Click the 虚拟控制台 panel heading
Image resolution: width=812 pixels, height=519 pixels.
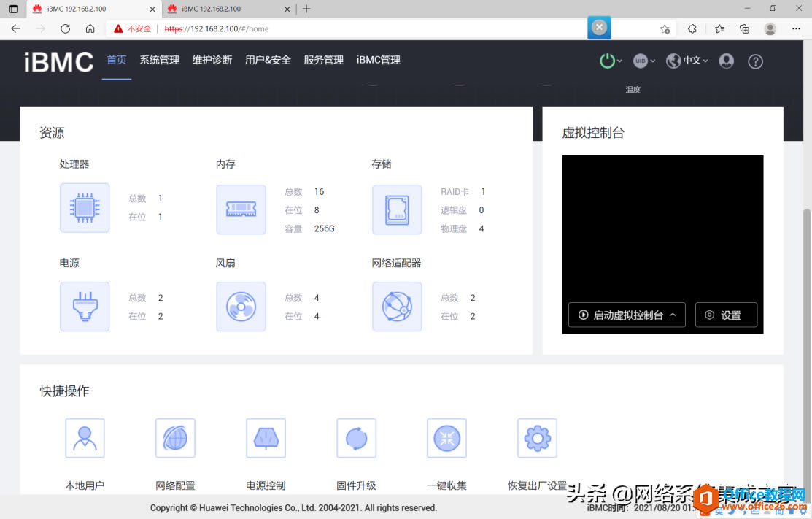593,133
